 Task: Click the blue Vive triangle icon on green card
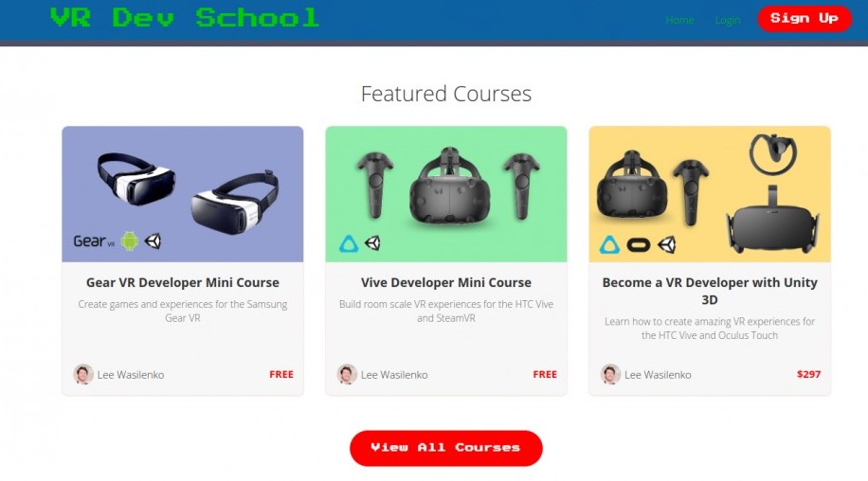[x=349, y=244]
